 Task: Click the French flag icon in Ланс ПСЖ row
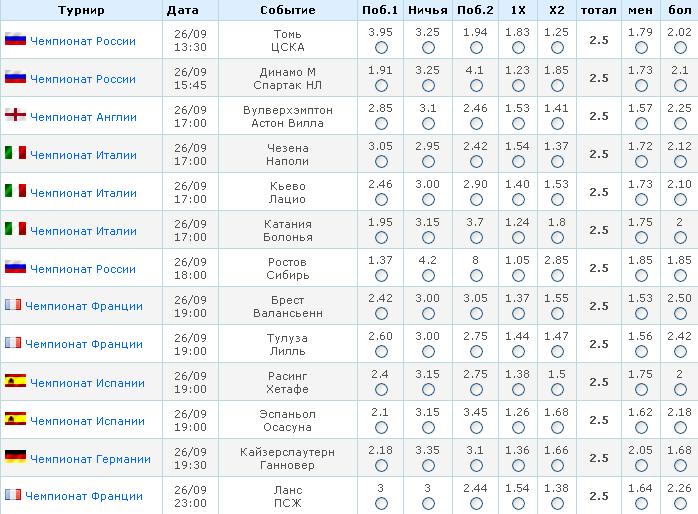tap(13, 495)
